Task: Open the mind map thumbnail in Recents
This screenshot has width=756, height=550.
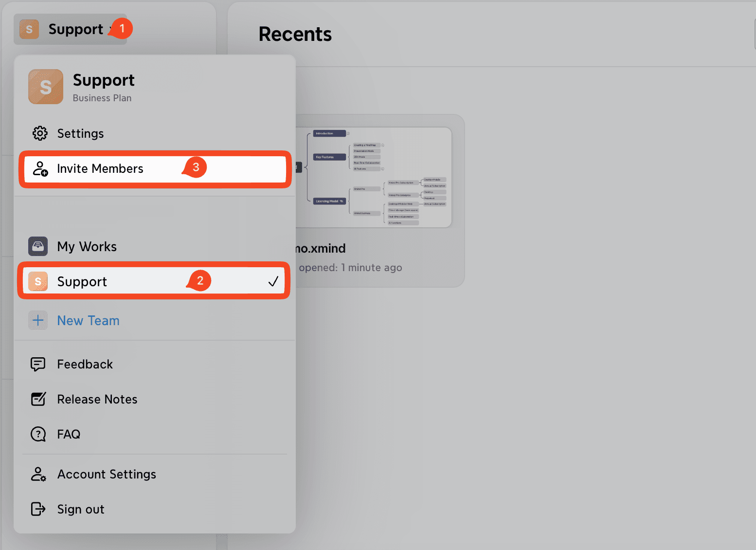Action: 374,177
